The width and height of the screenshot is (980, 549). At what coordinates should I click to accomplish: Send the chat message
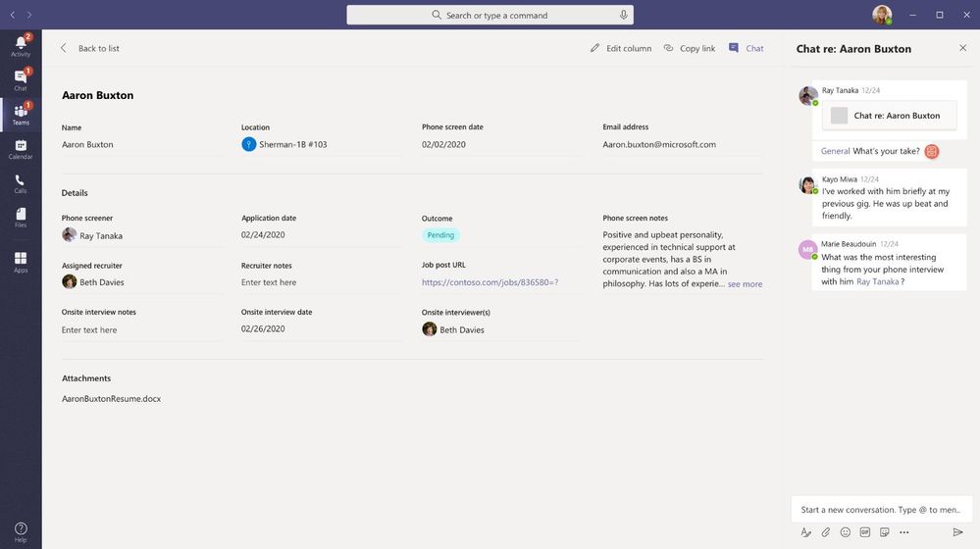click(958, 532)
